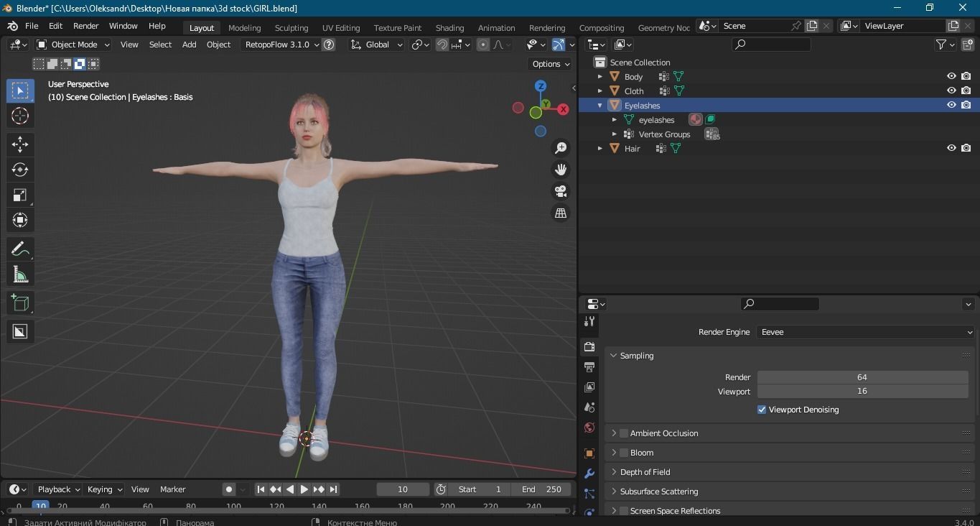Hide the Hair object in viewport

[x=951, y=148]
